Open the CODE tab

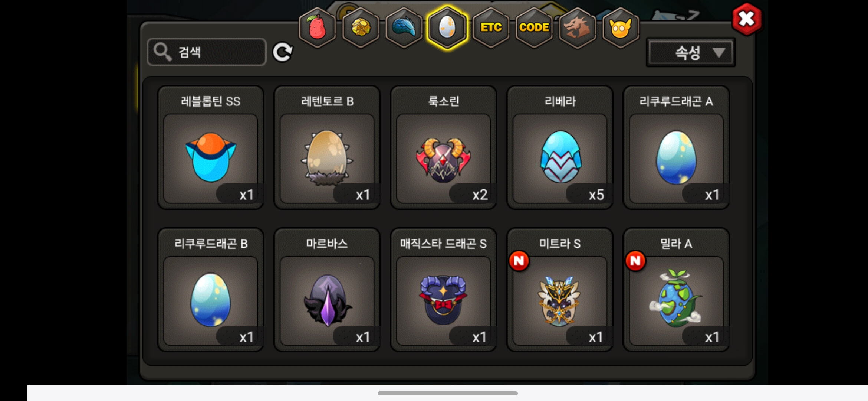click(x=534, y=27)
